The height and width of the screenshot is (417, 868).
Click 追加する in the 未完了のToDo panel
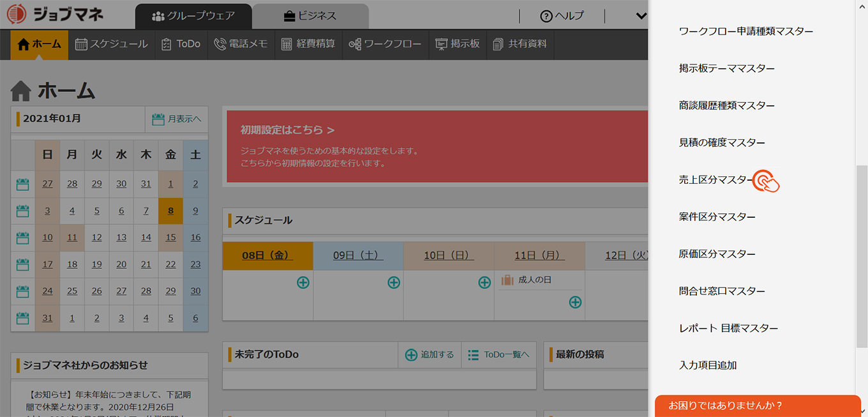tap(430, 354)
